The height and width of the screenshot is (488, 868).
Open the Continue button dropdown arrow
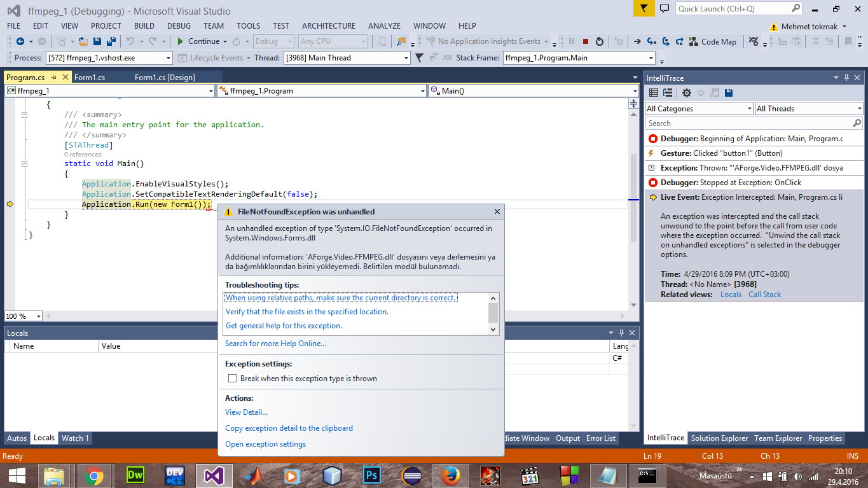pos(225,41)
